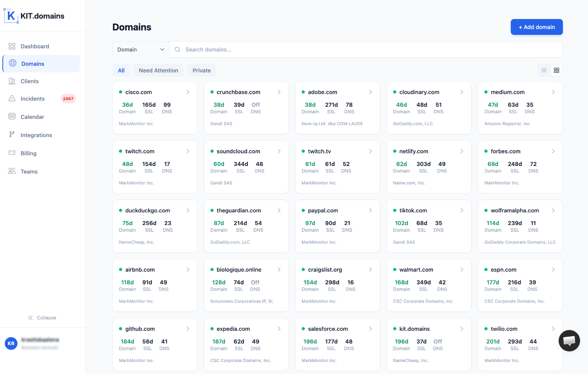The height and width of the screenshot is (374, 588).
Task: Open the Billing section
Action: [x=28, y=153]
